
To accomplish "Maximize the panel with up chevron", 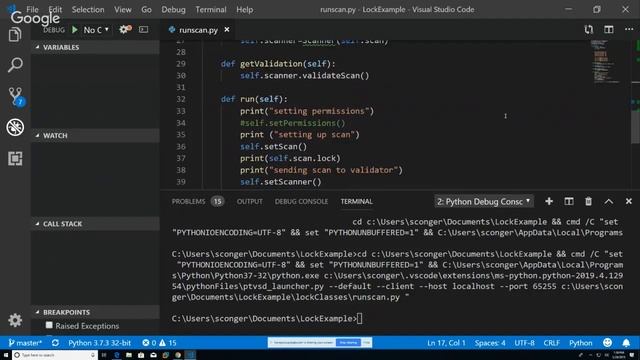I will pos(609,201).
